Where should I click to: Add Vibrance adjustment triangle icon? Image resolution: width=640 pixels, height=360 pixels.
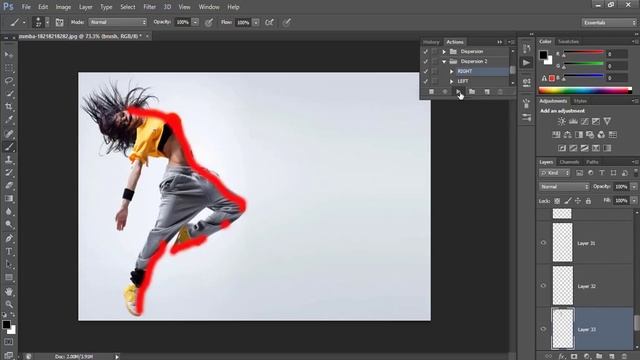coord(607,121)
